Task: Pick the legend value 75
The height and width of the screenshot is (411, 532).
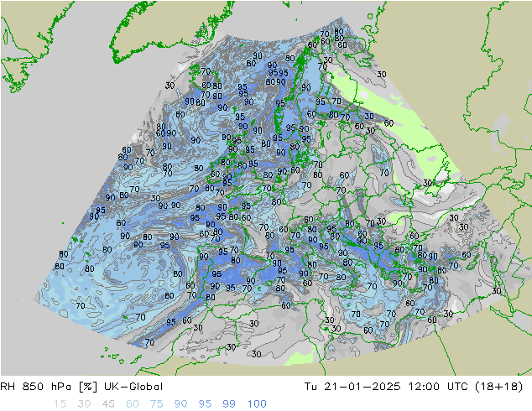Action: [x=156, y=404]
